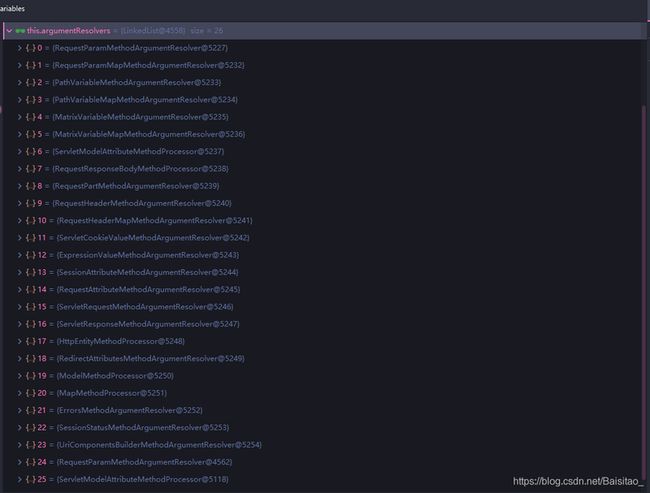The height and width of the screenshot is (493, 650).
Task: Select this.argumentResolvers variable name
Action: coord(69,31)
